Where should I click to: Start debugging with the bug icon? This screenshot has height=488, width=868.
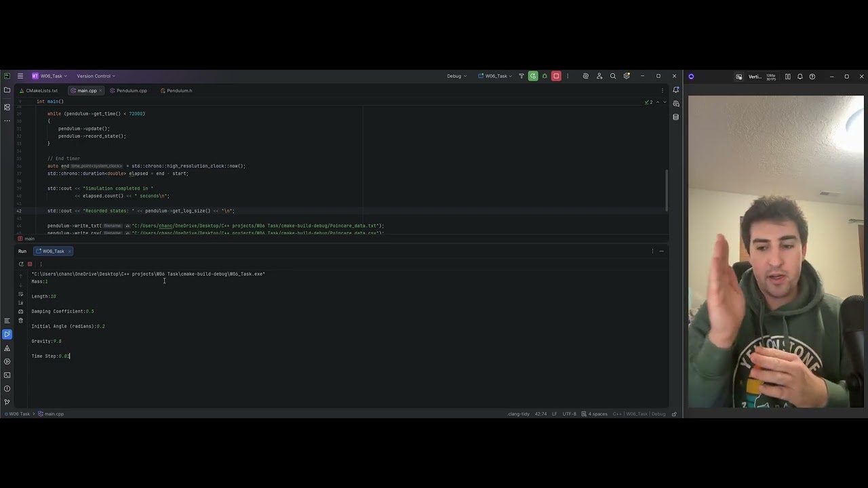click(545, 76)
